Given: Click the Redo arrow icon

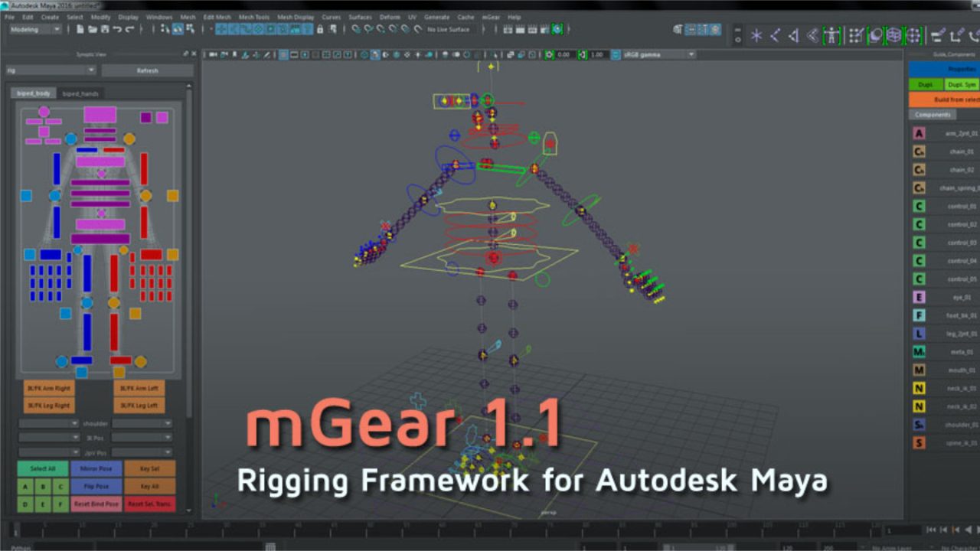Looking at the screenshot, I should tap(130, 30).
